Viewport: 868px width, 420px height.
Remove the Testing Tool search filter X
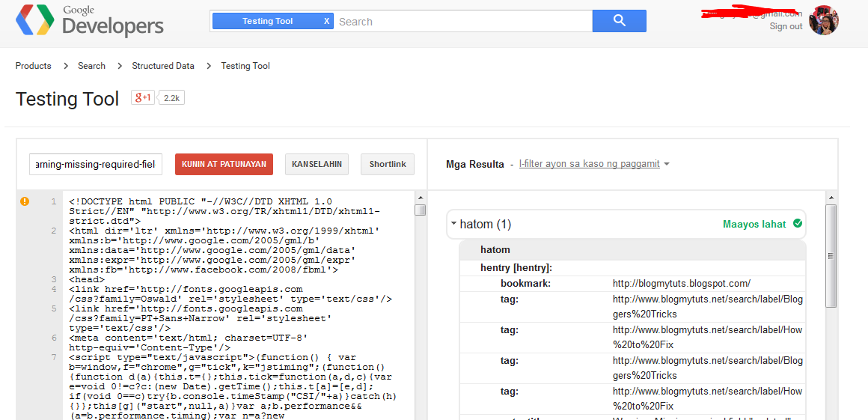(x=326, y=22)
